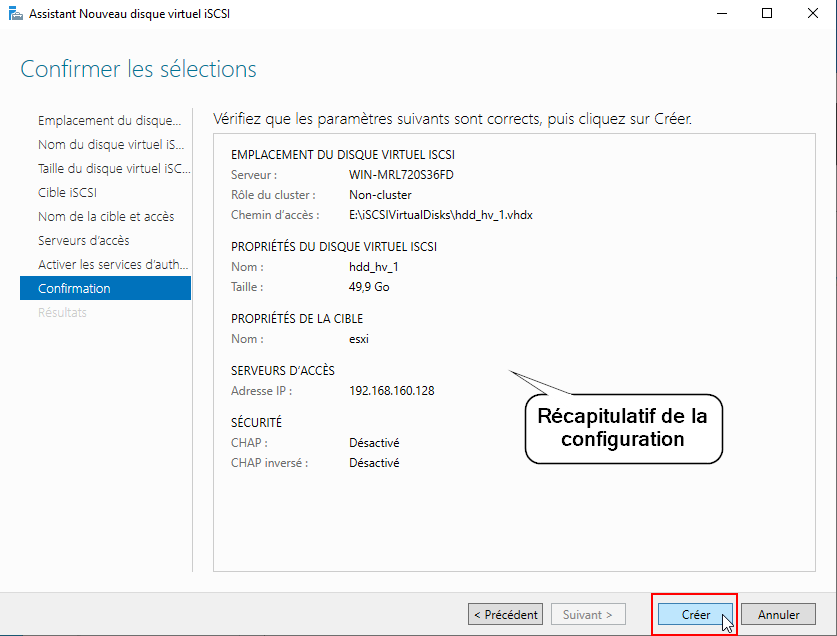This screenshot has height=636, width=837.
Task: Click the greyed-out Suivant button
Action: [x=588, y=614]
